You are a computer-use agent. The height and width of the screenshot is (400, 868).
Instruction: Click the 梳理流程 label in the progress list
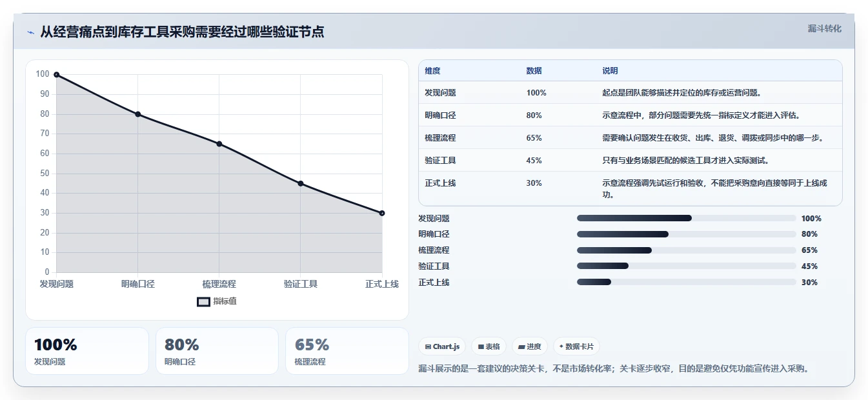[434, 250]
